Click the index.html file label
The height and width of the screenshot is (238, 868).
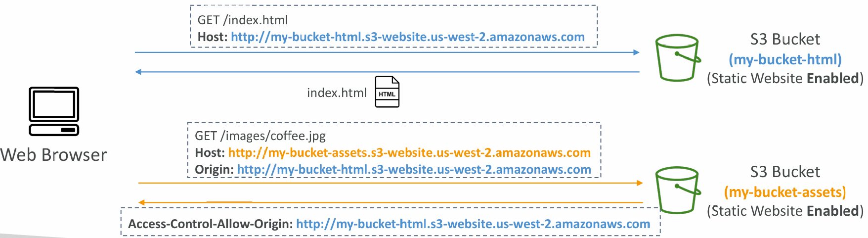(337, 93)
